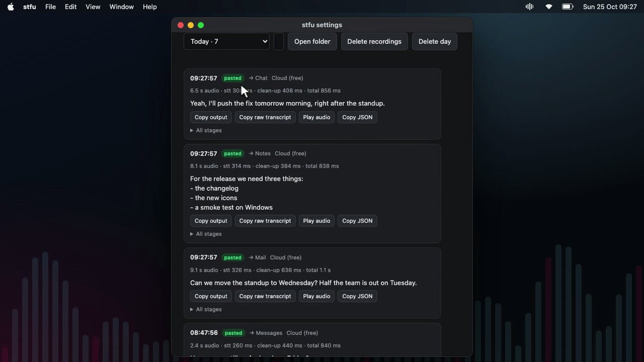Copy output of the Notes entry
The height and width of the screenshot is (362, 644).
[211, 221]
